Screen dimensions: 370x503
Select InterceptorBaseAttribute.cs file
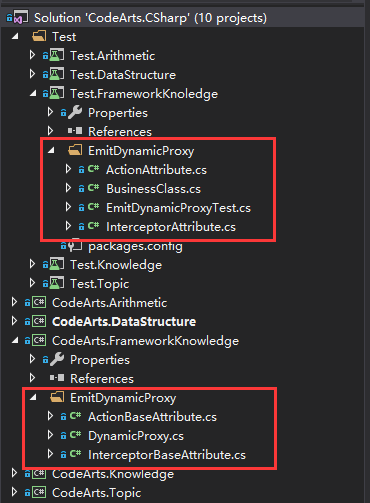pyautogui.click(x=167, y=455)
